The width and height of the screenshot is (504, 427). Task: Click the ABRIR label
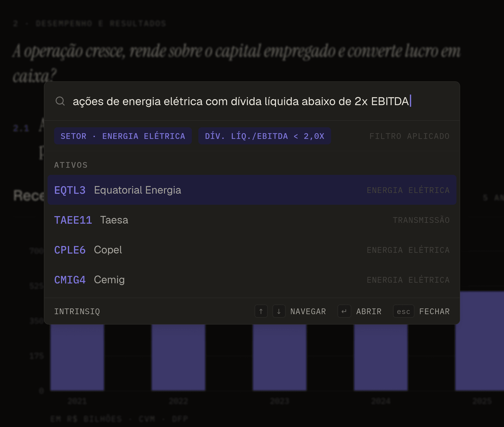point(369,312)
